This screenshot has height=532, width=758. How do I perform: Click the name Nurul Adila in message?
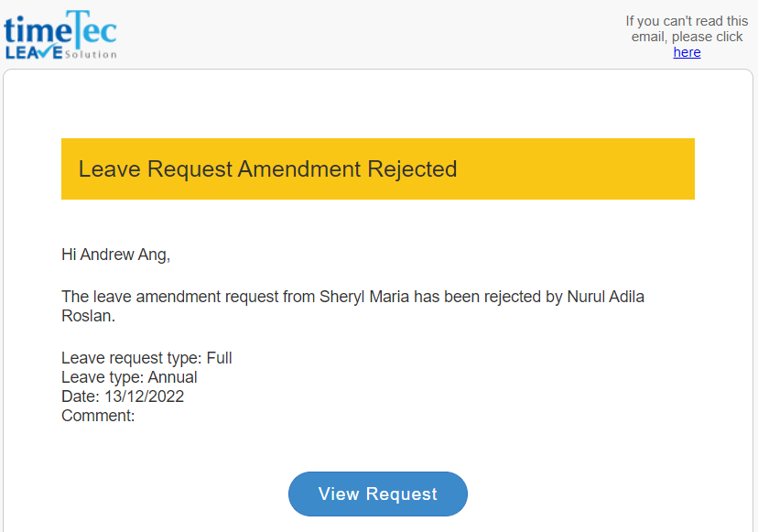pos(605,297)
